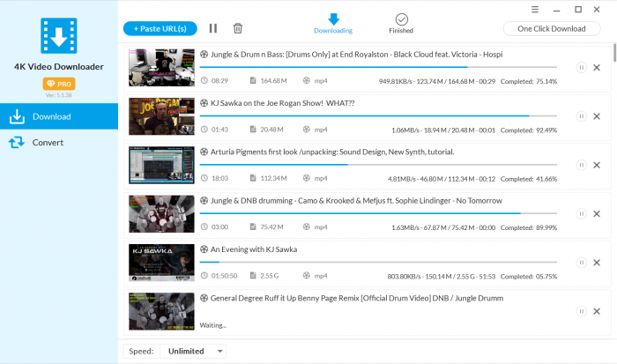The image size is (617, 364).
Task: Switch to the Finished tab
Action: [401, 24]
